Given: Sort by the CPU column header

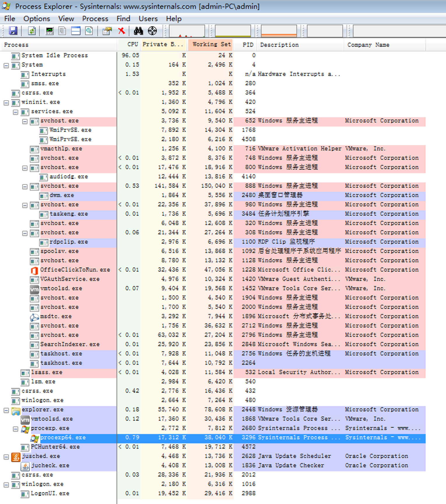Looking at the screenshot, I should coord(129,45).
